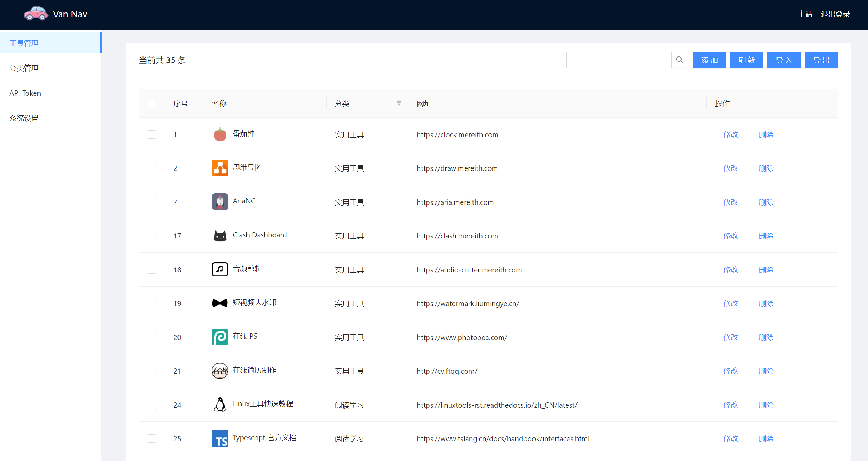Click the green Photopea spiral icon

point(220,337)
